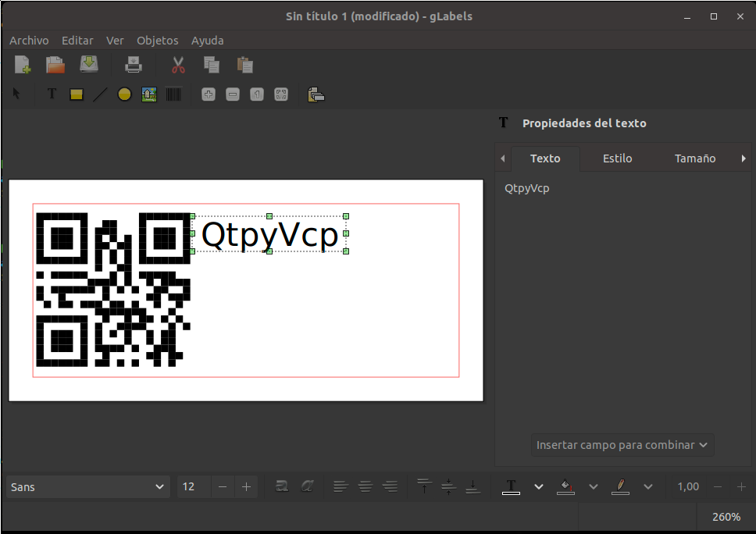Open the fill color dropdown arrow
This screenshot has width=756, height=534.
pos(594,487)
